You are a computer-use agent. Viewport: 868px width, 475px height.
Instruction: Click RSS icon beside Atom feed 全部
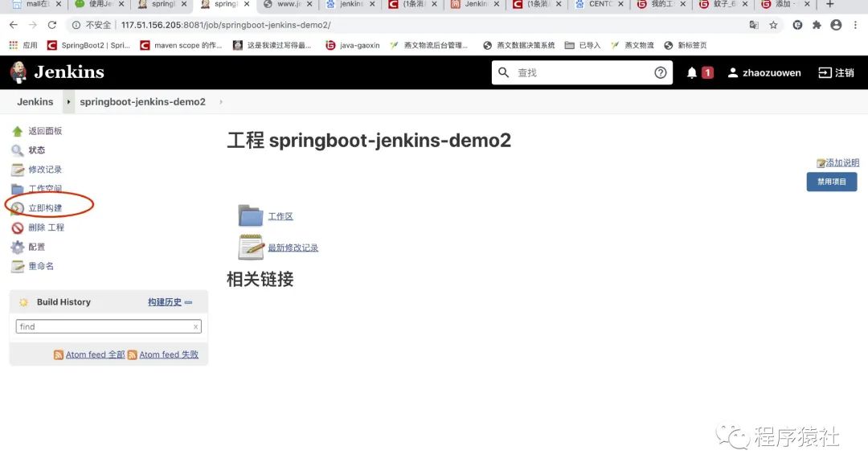[x=58, y=355]
